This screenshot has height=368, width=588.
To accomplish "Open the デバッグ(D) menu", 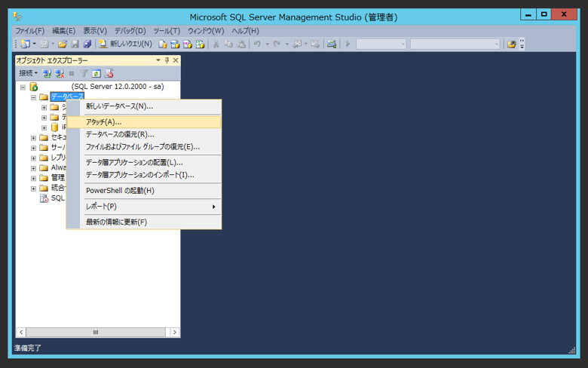I will pos(130,31).
